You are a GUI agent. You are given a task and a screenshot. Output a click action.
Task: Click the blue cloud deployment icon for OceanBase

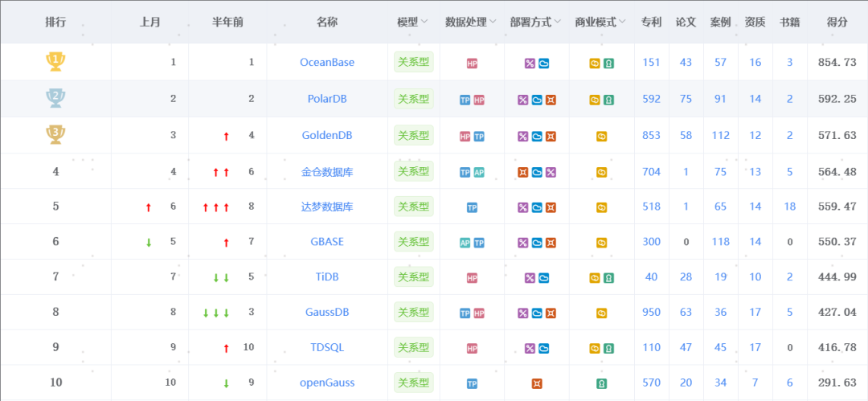(x=543, y=63)
